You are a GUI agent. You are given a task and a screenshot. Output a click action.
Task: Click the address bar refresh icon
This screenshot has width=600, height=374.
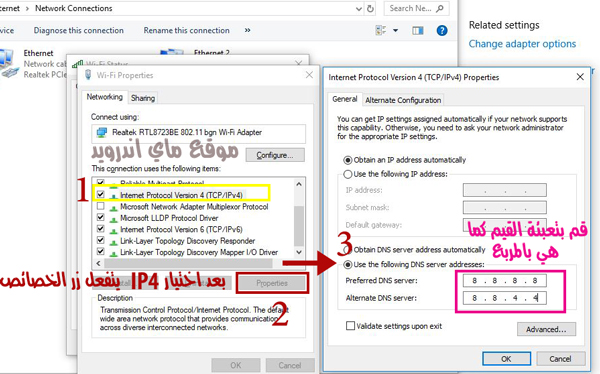coord(370,8)
